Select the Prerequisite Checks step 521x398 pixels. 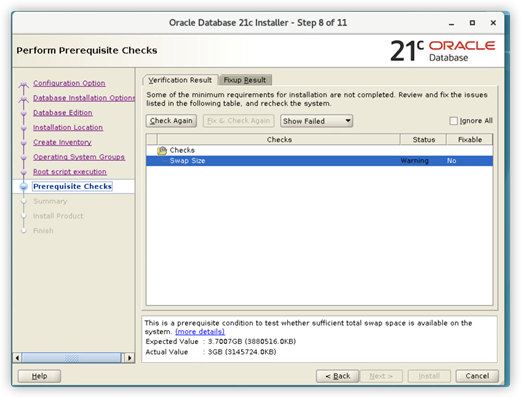coord(72,186)
